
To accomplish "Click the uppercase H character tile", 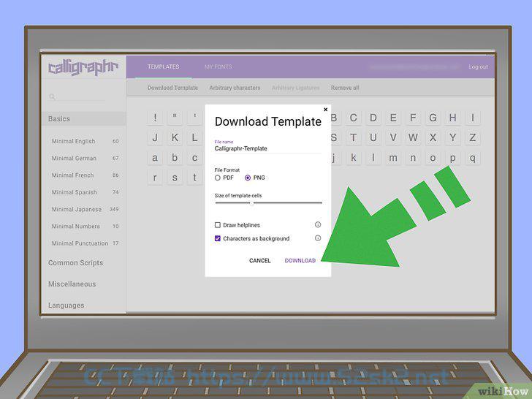I will tap(452, 118).
